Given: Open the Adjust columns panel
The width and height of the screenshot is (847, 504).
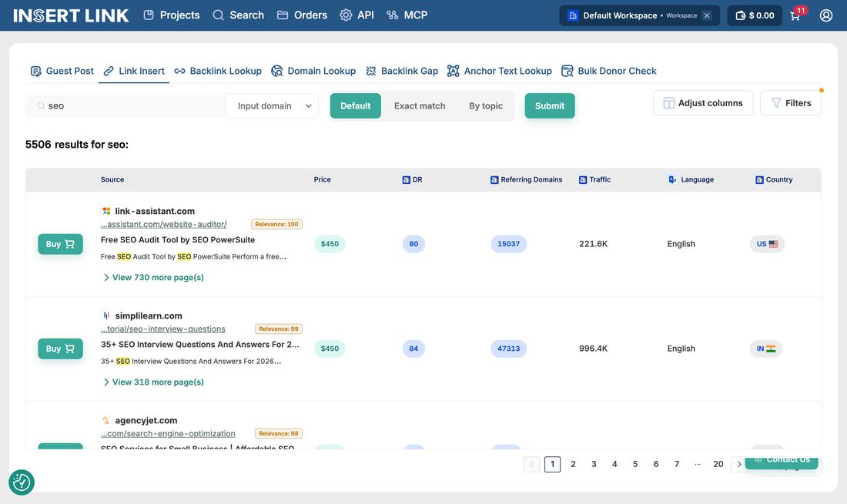Looking at the screenshot, I should click(703, 103).
